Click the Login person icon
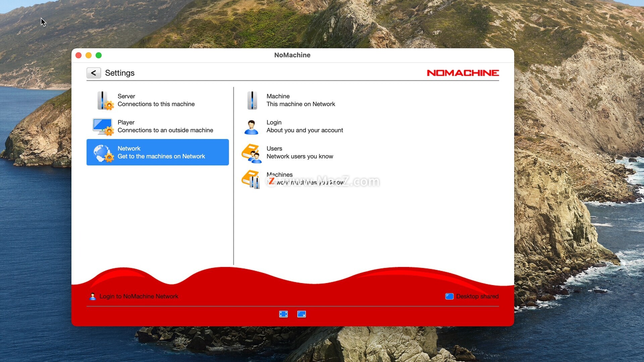 coord(251,127)
